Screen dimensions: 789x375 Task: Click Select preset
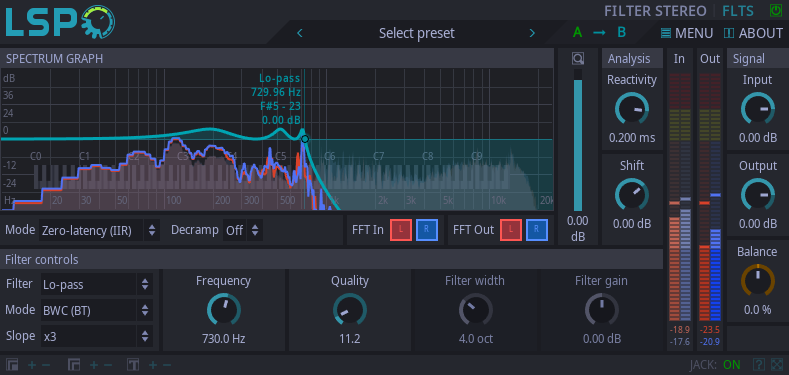(x=416, y=33)
